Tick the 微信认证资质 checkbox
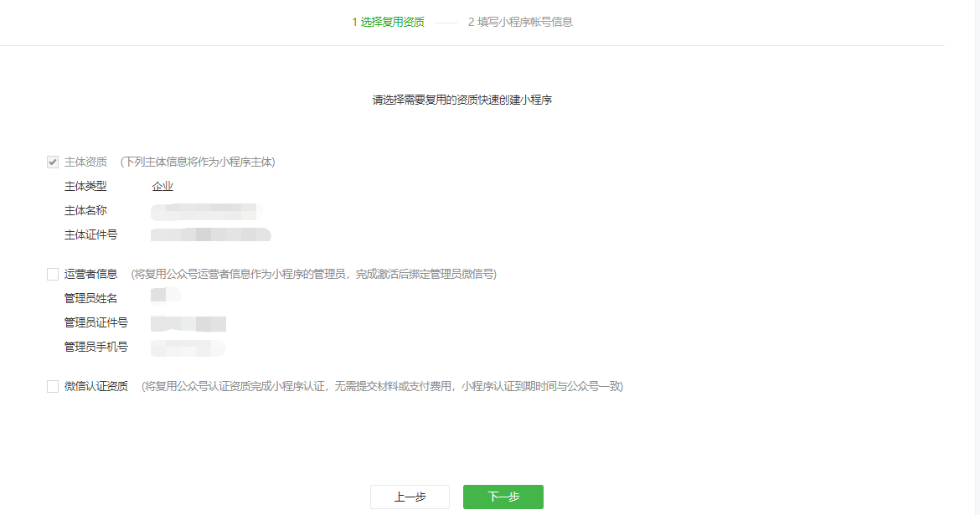The height and width of the screenshot is (515, 980). [53, 386]
